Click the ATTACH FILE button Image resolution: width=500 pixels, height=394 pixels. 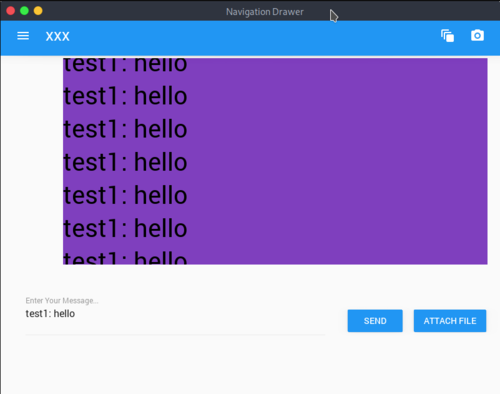[450, 321]
